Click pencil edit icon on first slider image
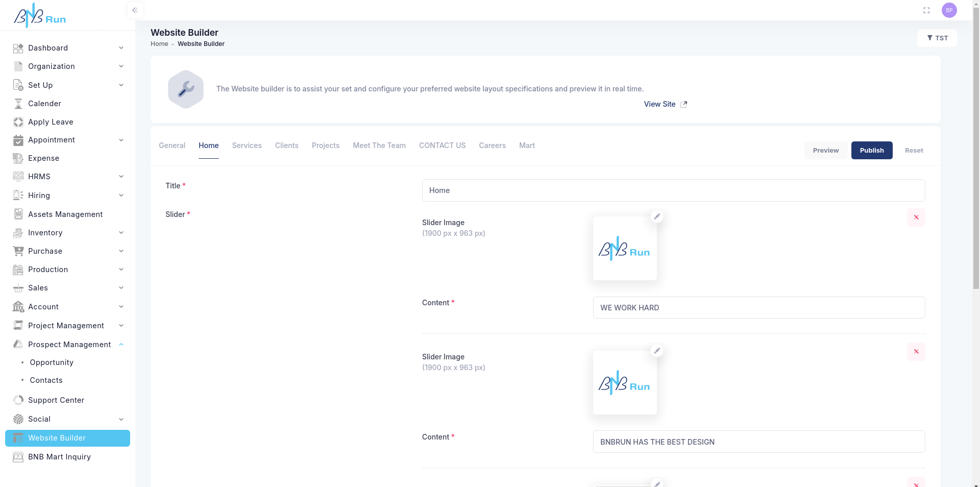This screenshot has height=487, width=980. (657, 216)
